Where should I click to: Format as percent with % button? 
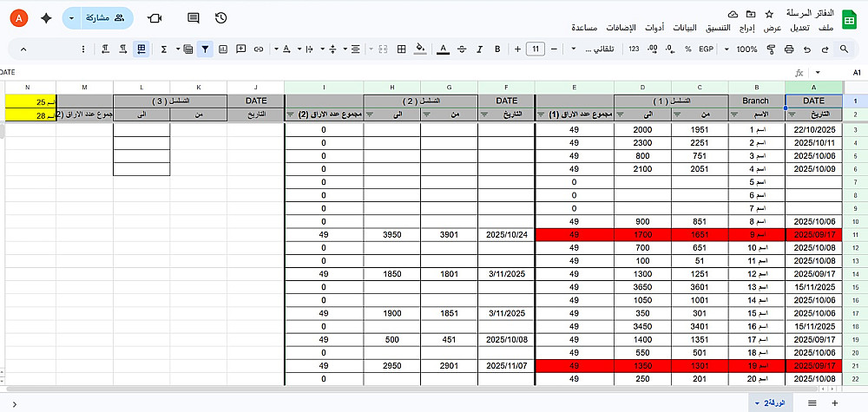point(688,49)
